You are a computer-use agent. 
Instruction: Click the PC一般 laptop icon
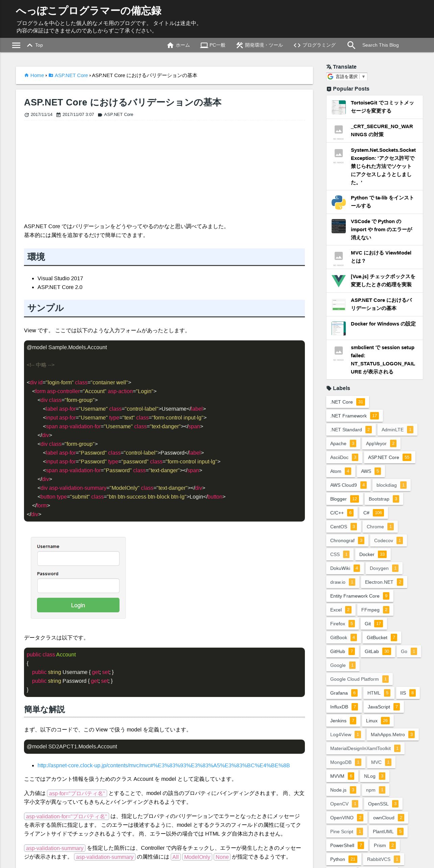coord(204,45)
